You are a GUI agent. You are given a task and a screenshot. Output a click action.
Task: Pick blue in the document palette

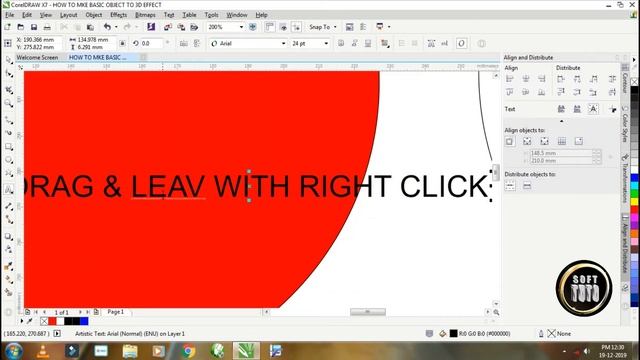coord(84,321)
